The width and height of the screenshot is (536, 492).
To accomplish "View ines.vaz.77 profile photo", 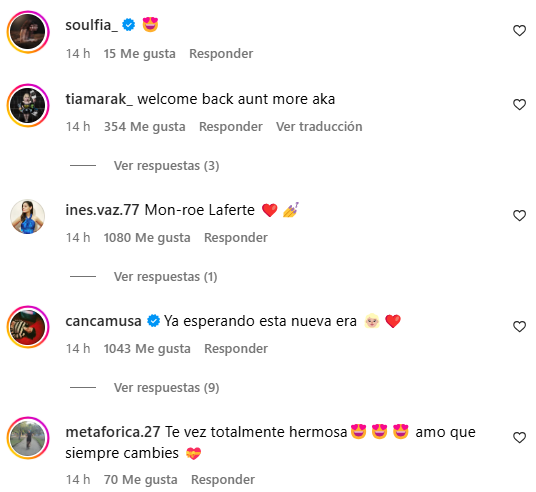I will coord(28,216).
